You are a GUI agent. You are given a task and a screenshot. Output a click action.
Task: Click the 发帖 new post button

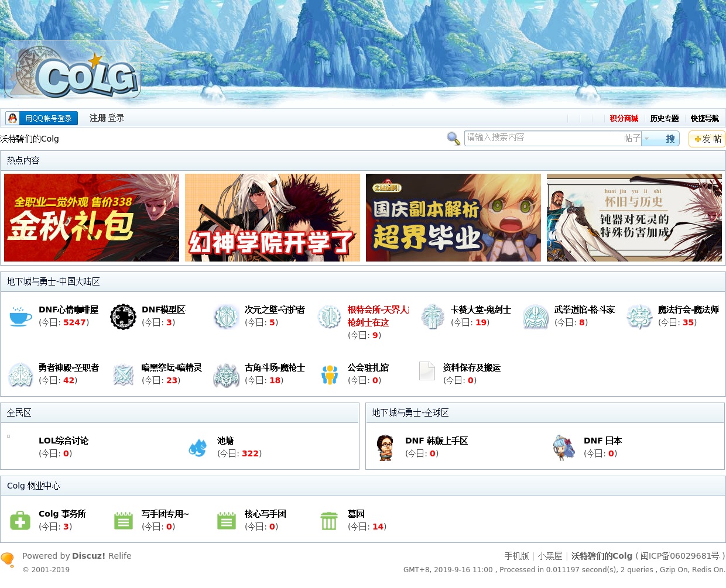[707, 139]
